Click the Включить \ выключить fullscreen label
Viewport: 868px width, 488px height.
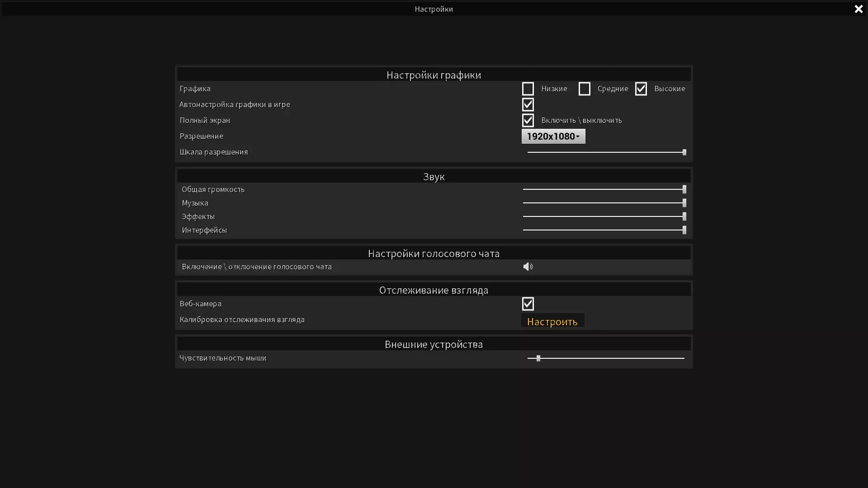tap(581, 120)
